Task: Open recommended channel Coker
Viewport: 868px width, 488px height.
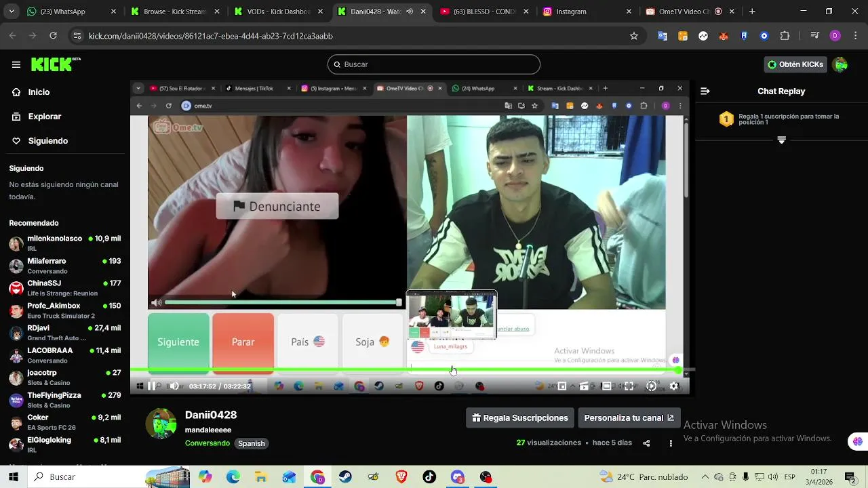Action: pos(64,422)
